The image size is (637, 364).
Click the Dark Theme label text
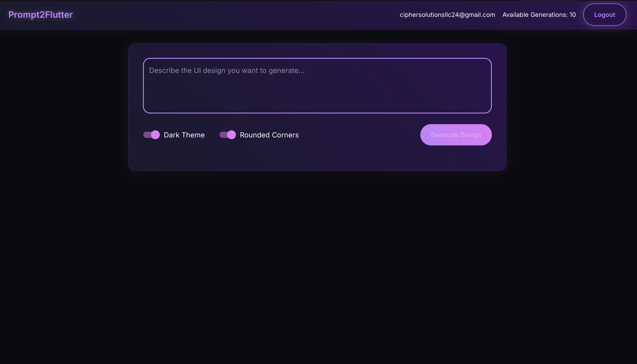pyautogui.click(x=184, y=135)
